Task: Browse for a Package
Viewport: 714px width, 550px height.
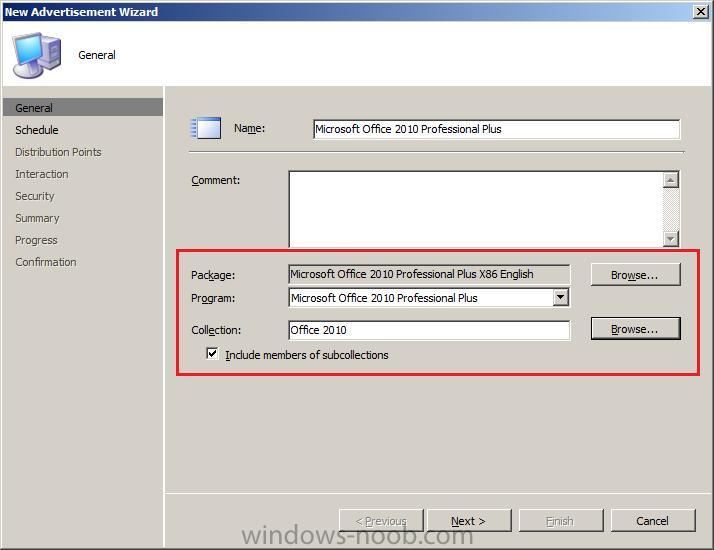Action: coord(635,275)
